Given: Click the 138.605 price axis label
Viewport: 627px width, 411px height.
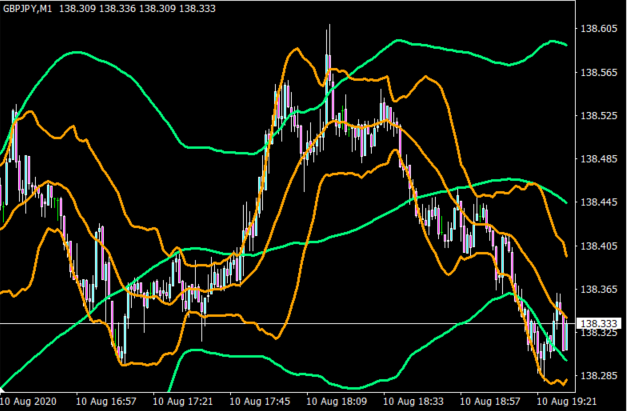Looking at the screenshot, I should [599, 28].
